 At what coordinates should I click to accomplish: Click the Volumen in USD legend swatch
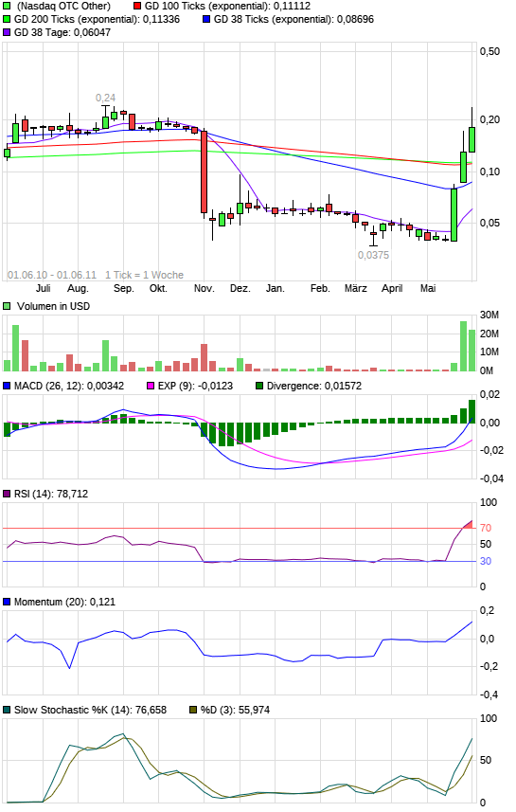7,306
